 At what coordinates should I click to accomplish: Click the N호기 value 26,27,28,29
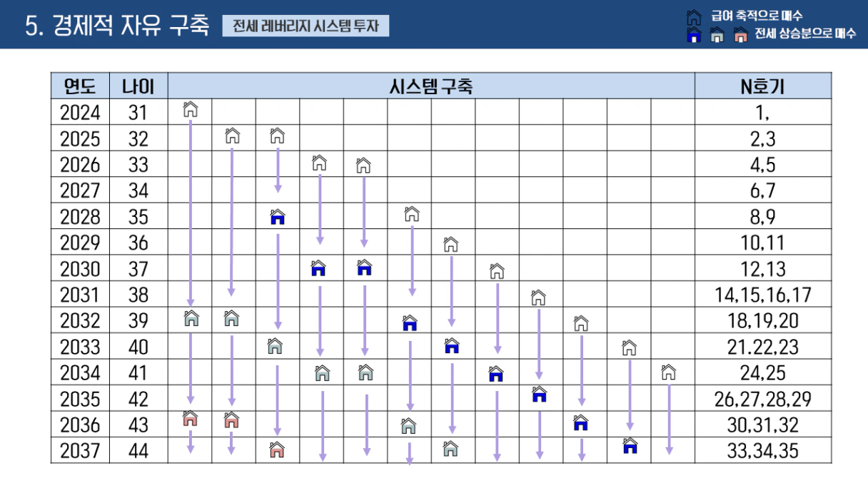click(763, 399)
